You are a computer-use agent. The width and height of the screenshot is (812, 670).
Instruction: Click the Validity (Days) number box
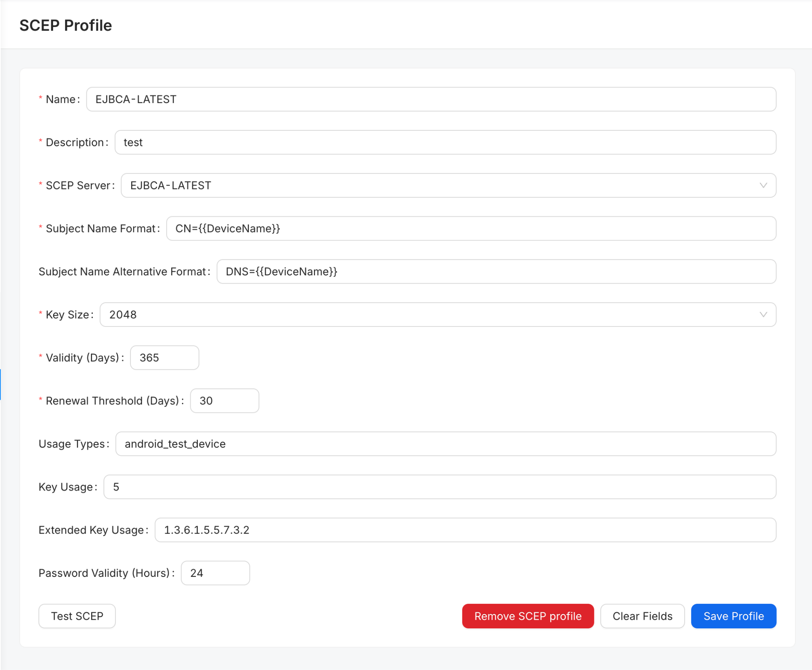coord(164,358)
